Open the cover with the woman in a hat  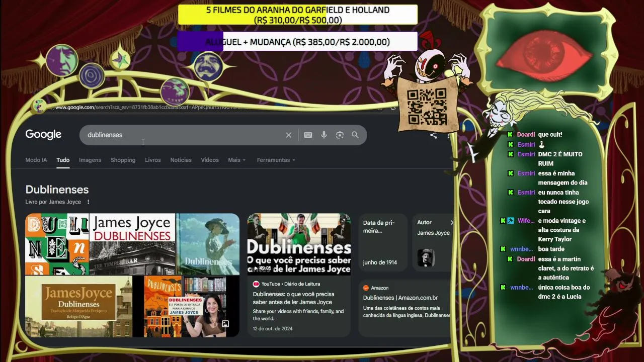208,244
